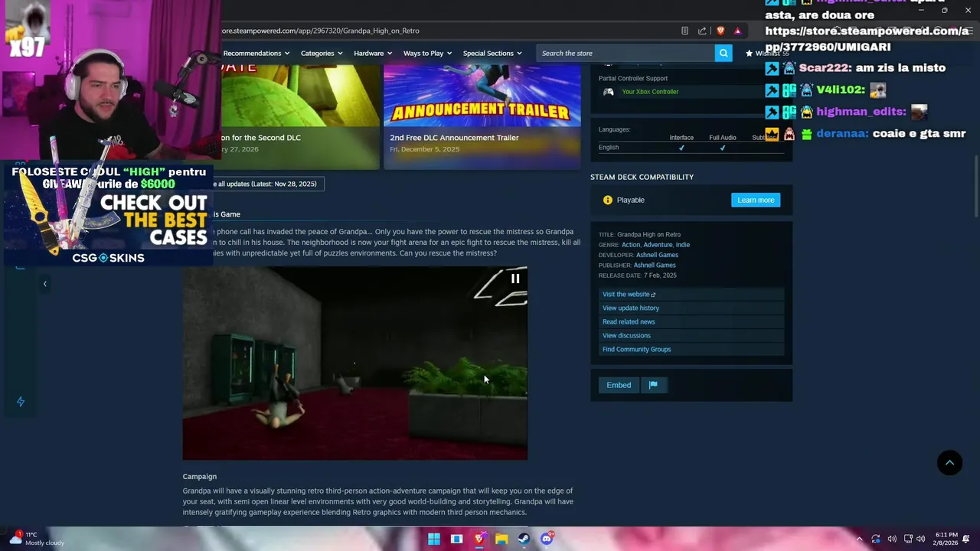Open Discord from the taskbar
The height and width of the screenshot is (551, 980).
[547, 539]
